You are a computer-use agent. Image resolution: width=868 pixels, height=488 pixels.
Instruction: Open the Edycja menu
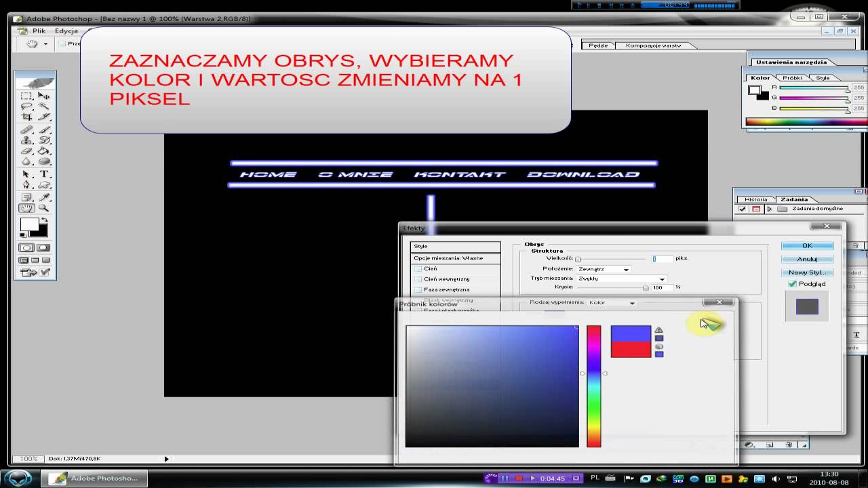[x=66, y=30]
